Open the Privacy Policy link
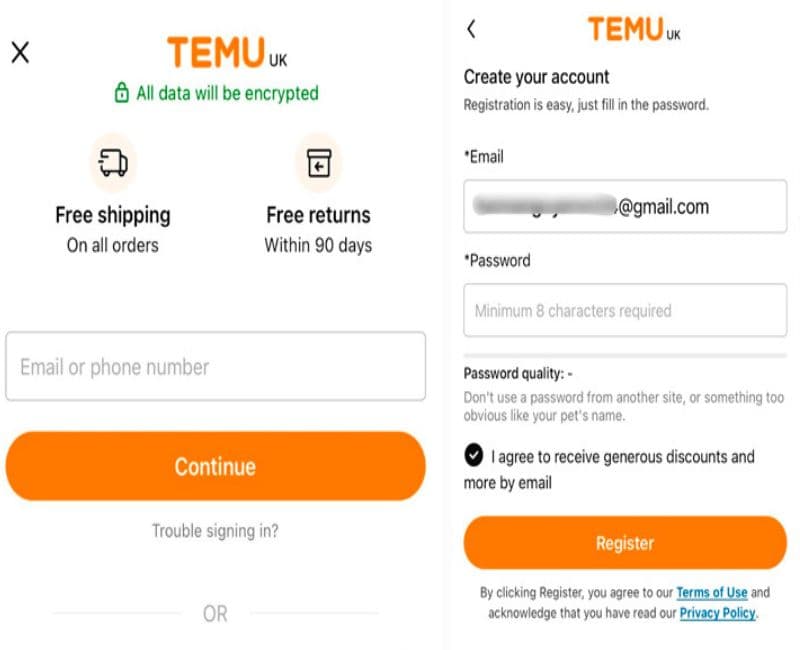 point(717,613)
